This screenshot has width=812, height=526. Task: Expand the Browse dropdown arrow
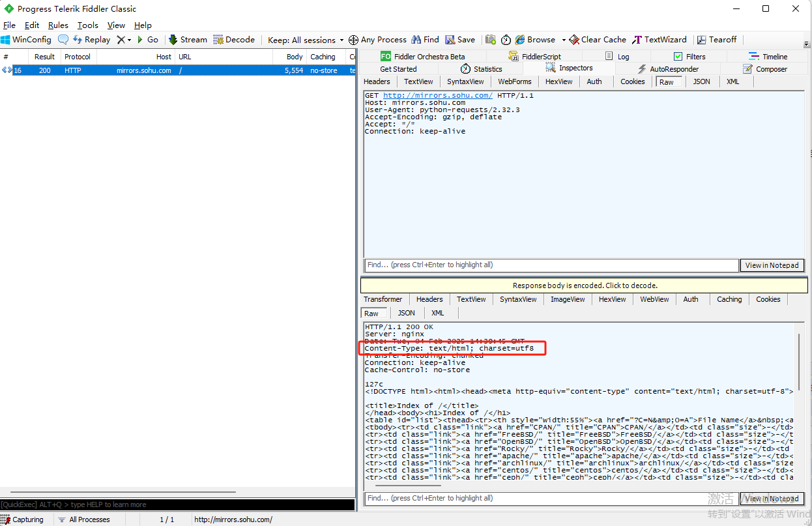(x=564, y=40)
